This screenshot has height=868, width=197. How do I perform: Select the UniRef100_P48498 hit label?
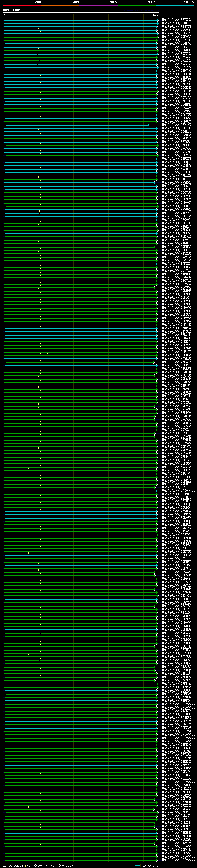click(177, 843)
